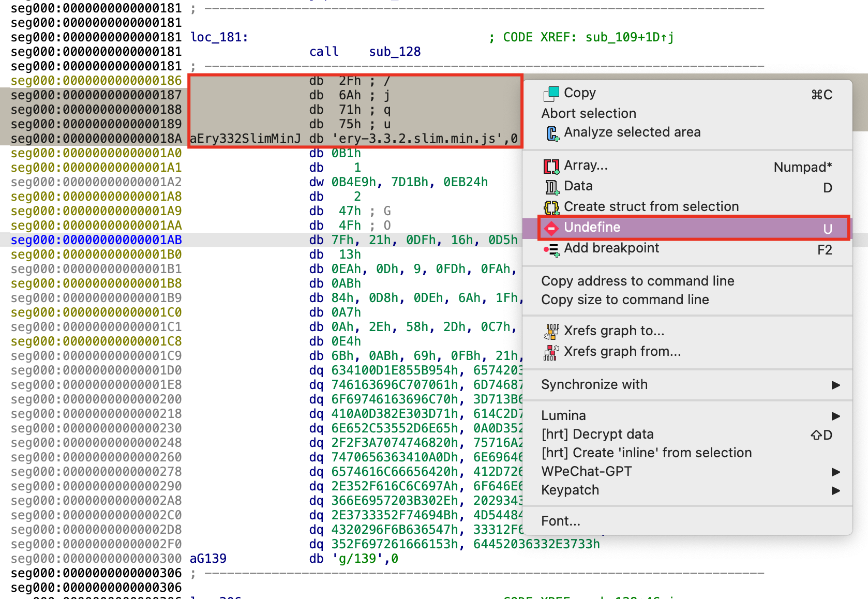Select Copy address to command line
This screenshot has width=868, height=599.
pos(637,281)
